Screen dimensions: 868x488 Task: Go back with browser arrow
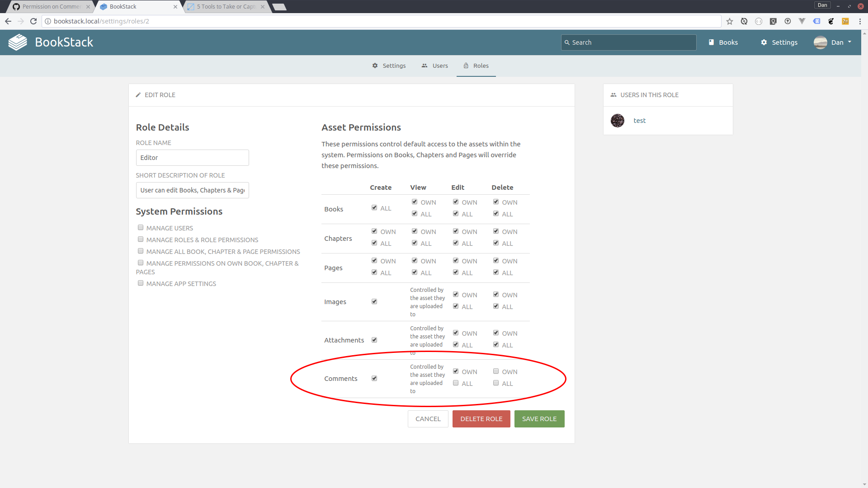8,21
